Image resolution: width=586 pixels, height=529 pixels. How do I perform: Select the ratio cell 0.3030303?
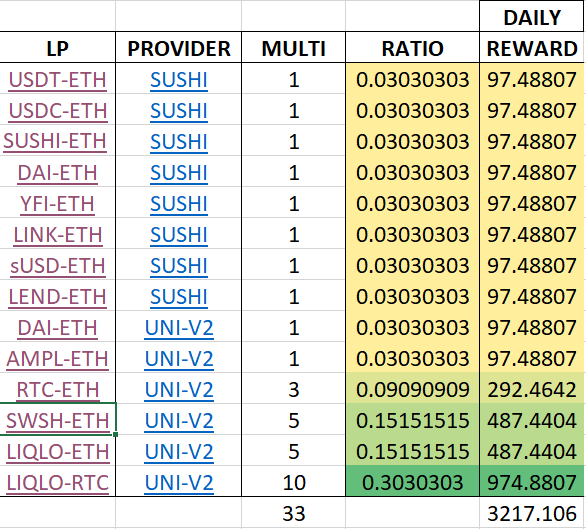413,481
